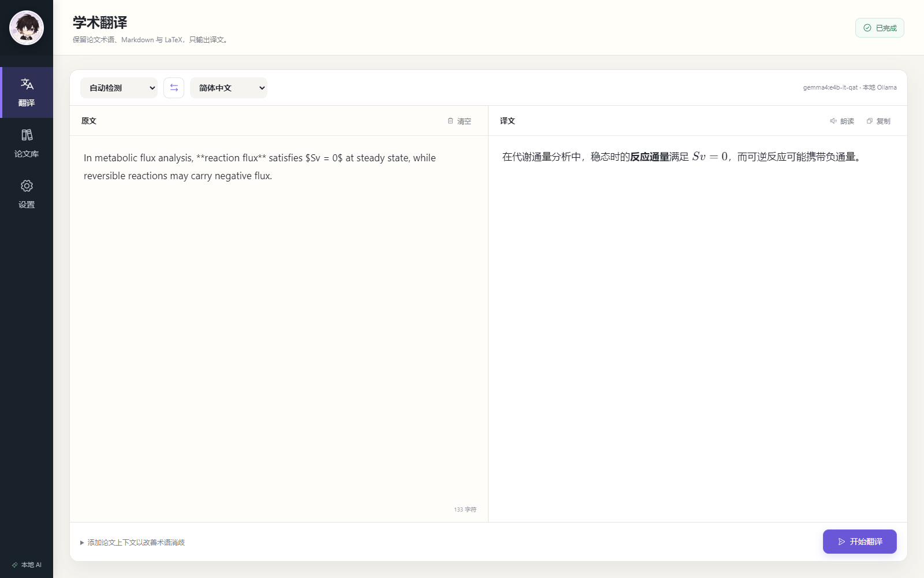Click the subtitle about Markdown 与 LaTeX
This screenshot has height=578, width=924.
click(x=151, y=40)
